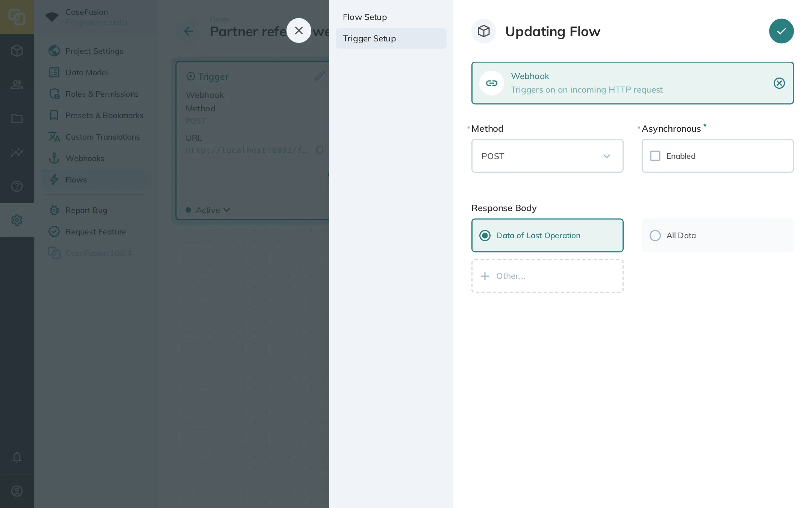The image size is (812, 508).
Task: Open the Method dropdown showing POST
Action: click(x=547, y=156)
